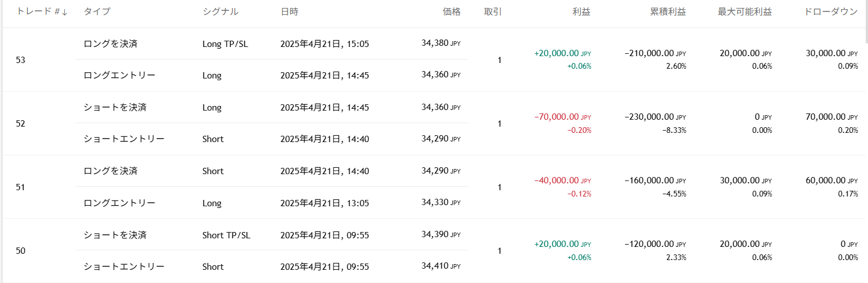Click the 取引 column header
This screenshot has width=868, height=283.
[x=493, y=11]
